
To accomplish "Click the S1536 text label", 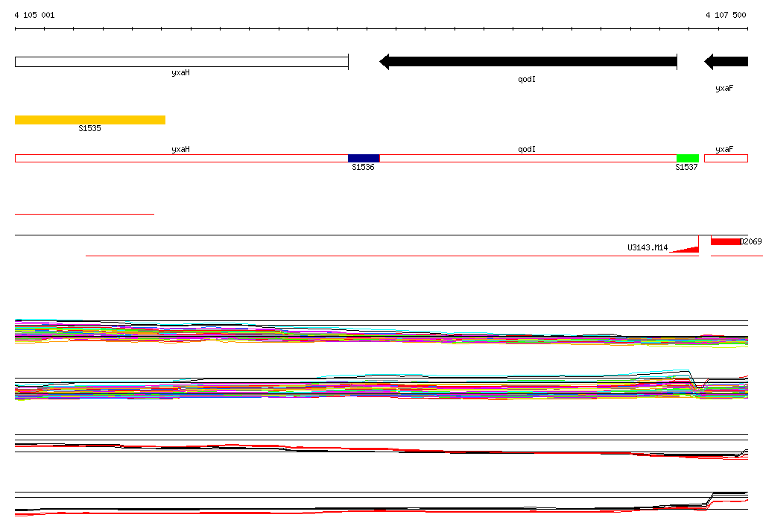I will tap(363, 168).
